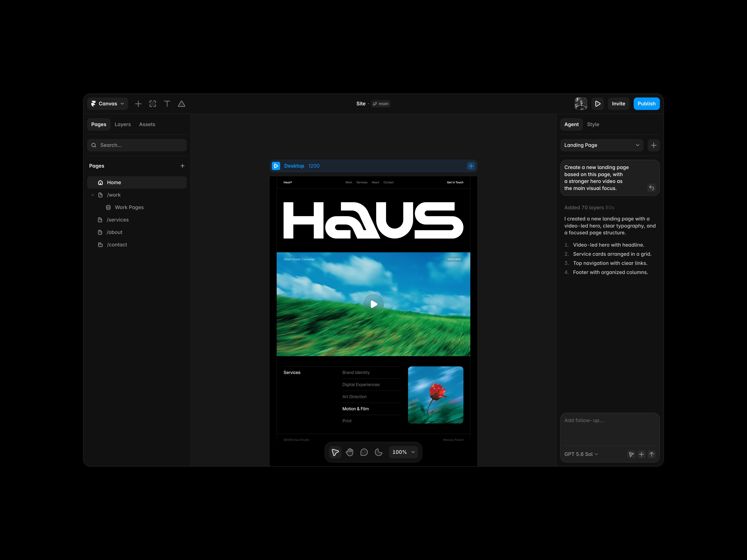The image size is (747, 560).
Task: Add a breakpoint with the blue plus
Action: tap(471, 166)
